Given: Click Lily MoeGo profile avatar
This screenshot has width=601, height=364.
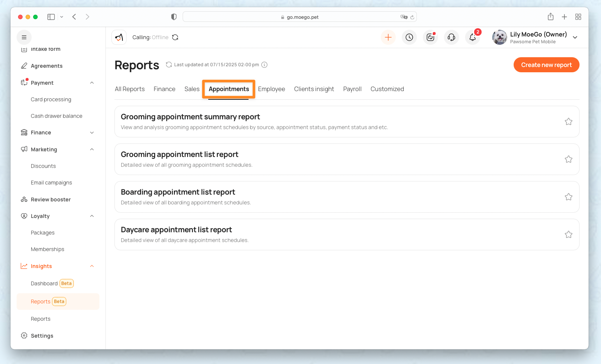Looking at the screenshot, I should click(500, 37).
